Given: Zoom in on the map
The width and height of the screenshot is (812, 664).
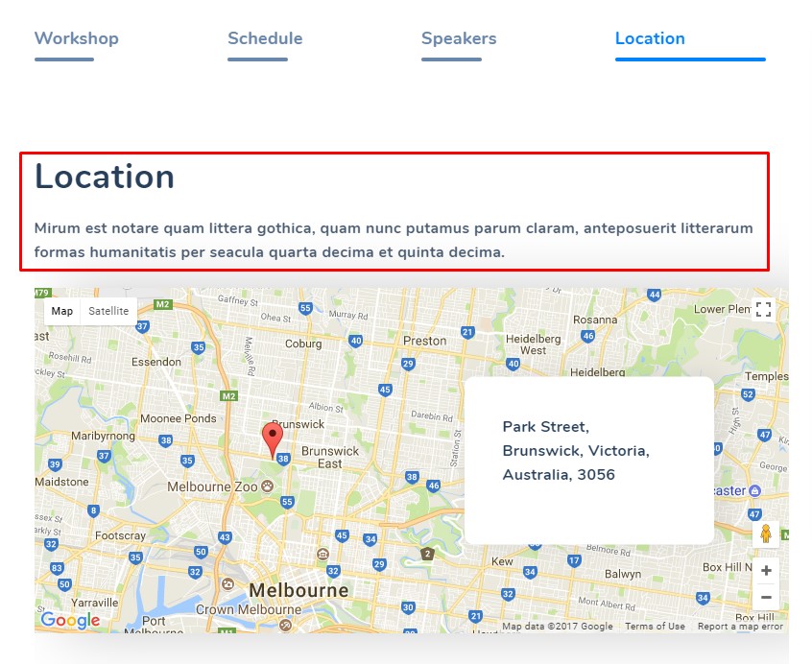Looking at the screenshot, I should pyautogui.click(x=765, y=571).
